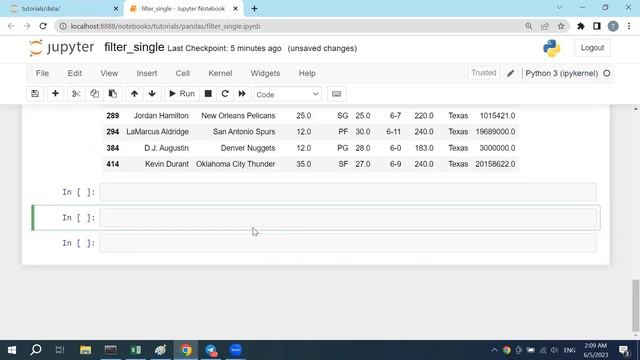The image size is (640, 360).
Task: Click row index 289
Action: (x=113, y=116)
